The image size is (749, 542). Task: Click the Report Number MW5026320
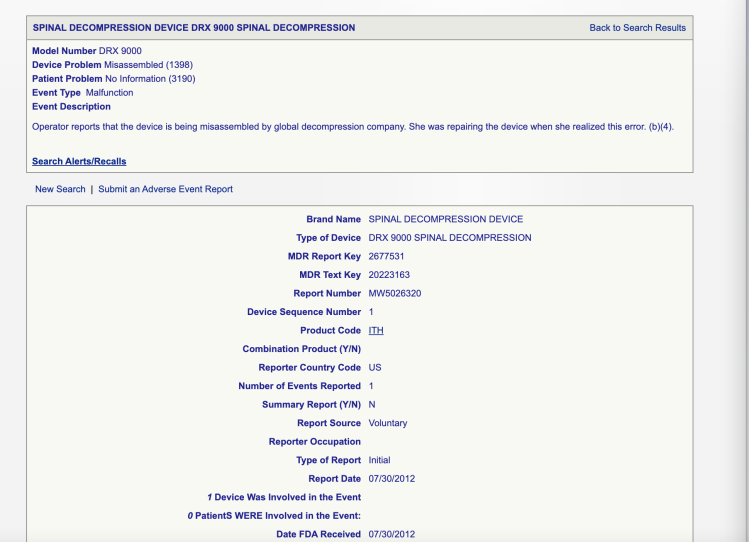[x=394, y=293]
